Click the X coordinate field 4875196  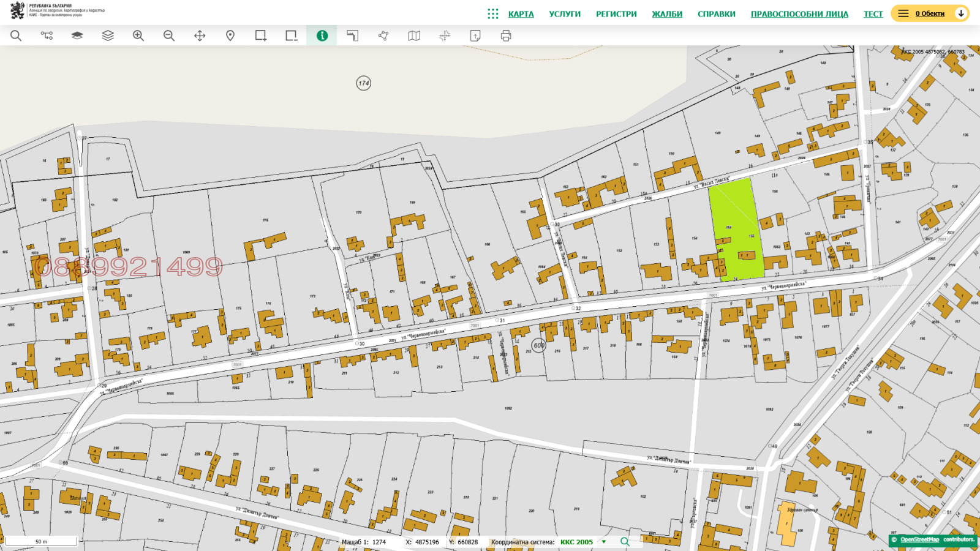(427, 542)
